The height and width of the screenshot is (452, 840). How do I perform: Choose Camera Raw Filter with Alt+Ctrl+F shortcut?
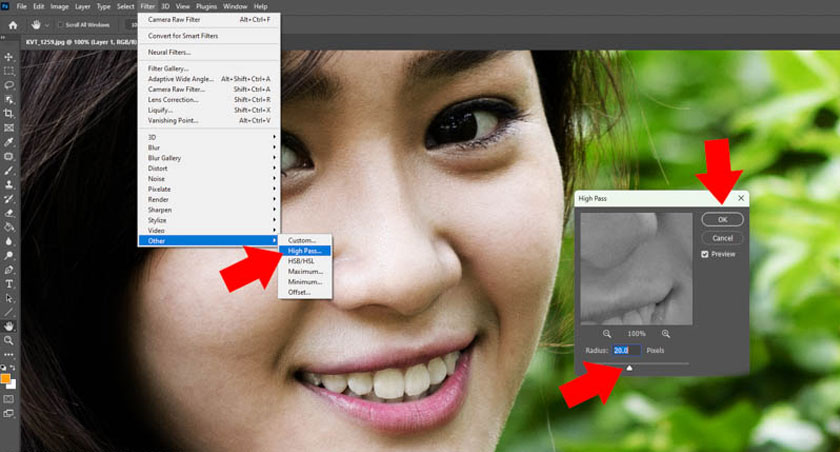[208, 19]
